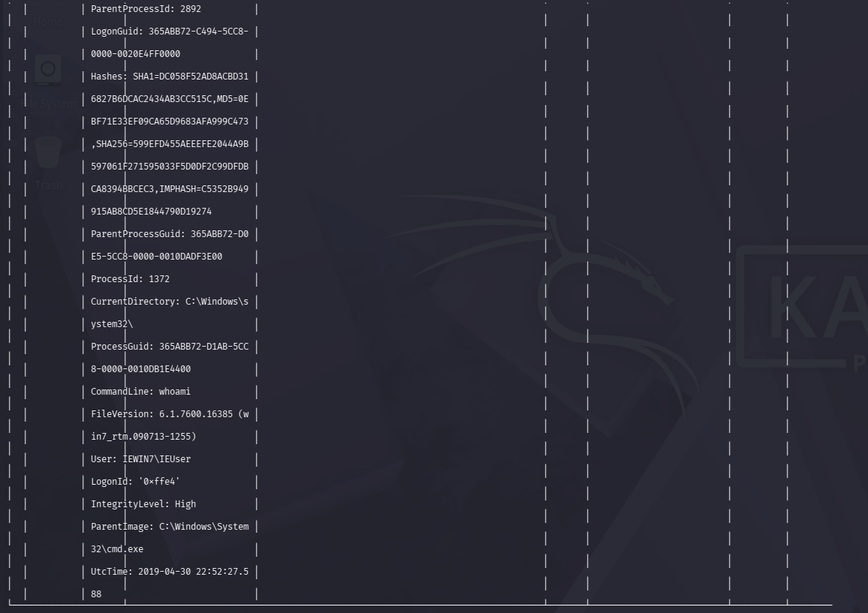Click the 'CA8394BBCEC3,IMPHASH=C5352B949' line
This screenshot has height=613, width=868.
[170, 189]
